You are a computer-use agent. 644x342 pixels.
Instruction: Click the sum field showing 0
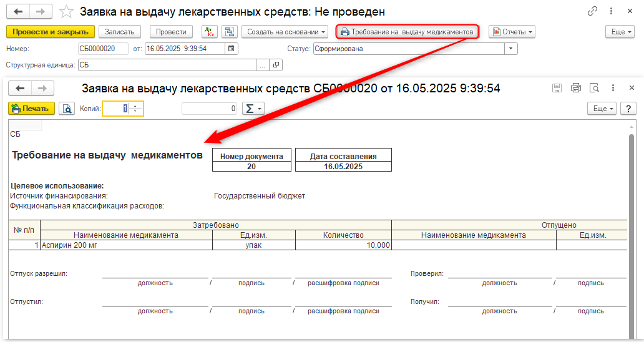click(210, 109)
